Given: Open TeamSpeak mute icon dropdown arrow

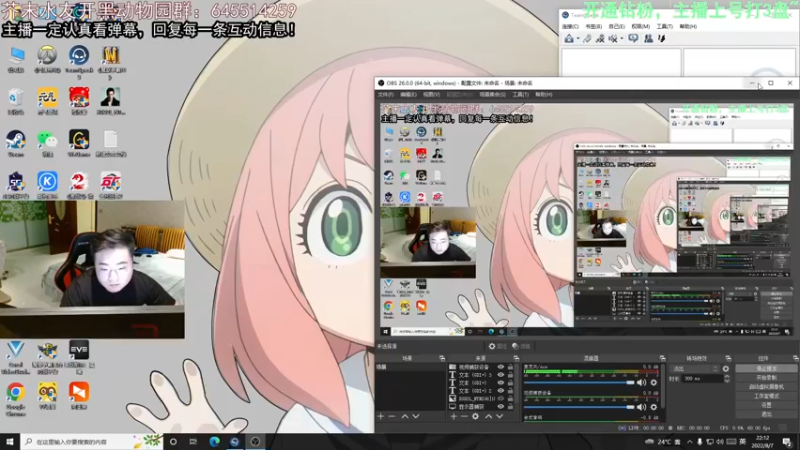Looking at the screenshot, I should (622, 39).
